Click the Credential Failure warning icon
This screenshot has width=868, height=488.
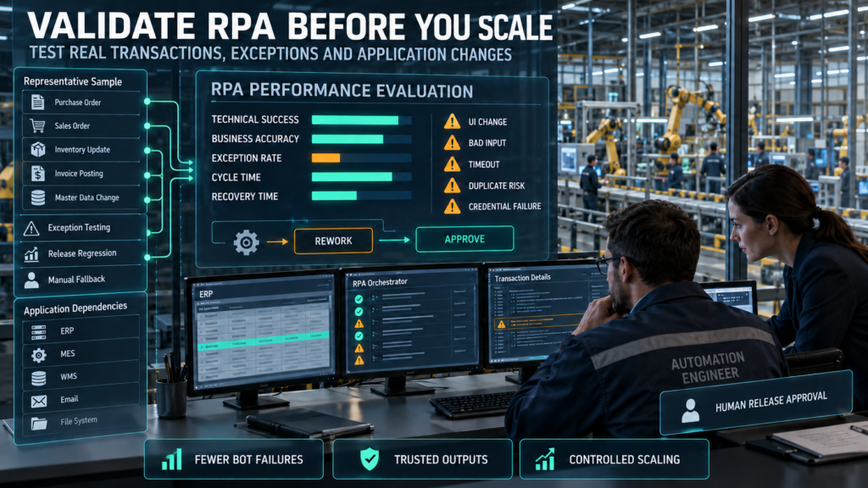pyautogui.click(x=453, y=206)
